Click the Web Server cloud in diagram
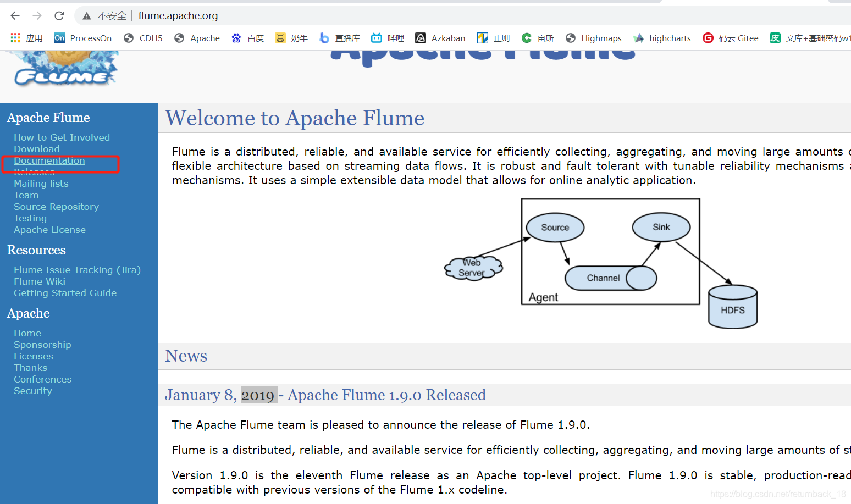Viewport: 851px width, 504px height. (x=473, y=268)
